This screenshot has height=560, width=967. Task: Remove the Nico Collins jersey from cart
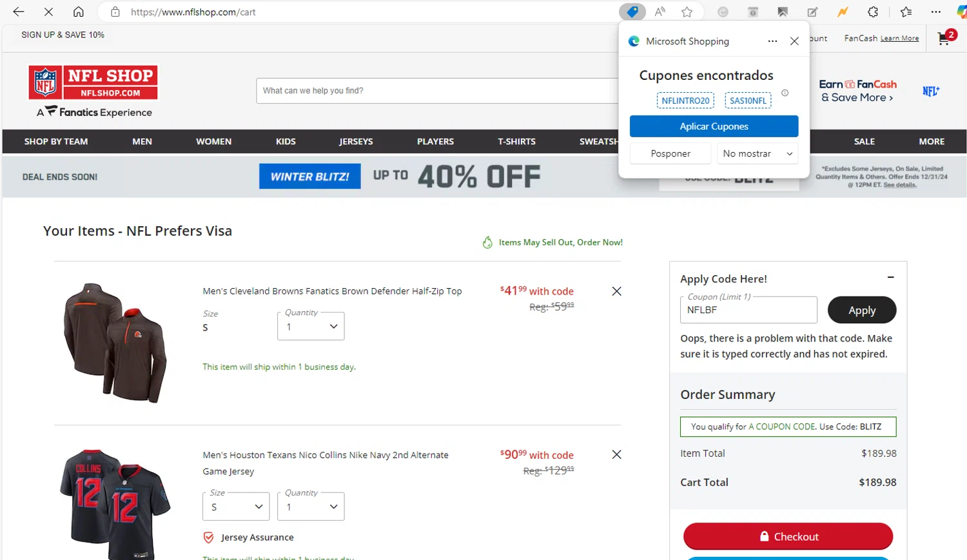[616, 455]
